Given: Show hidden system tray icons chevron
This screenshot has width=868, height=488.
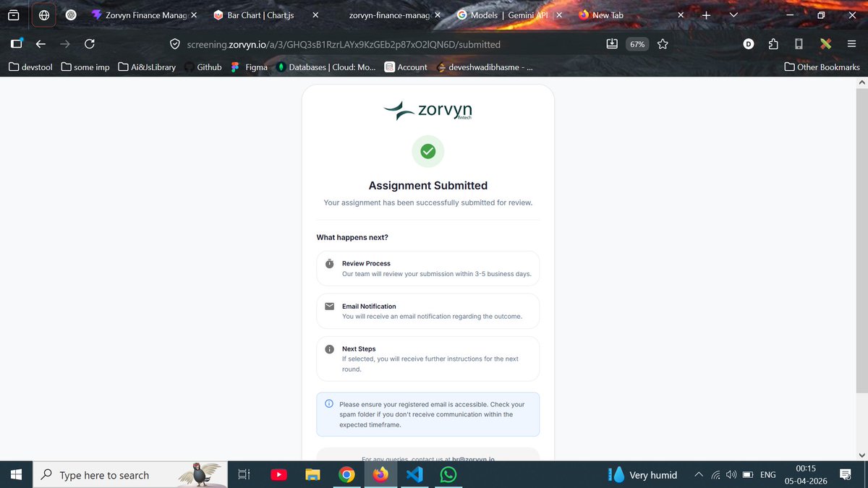Looking at the screenshot, I should pyautogui.click(x=699, y=475).
